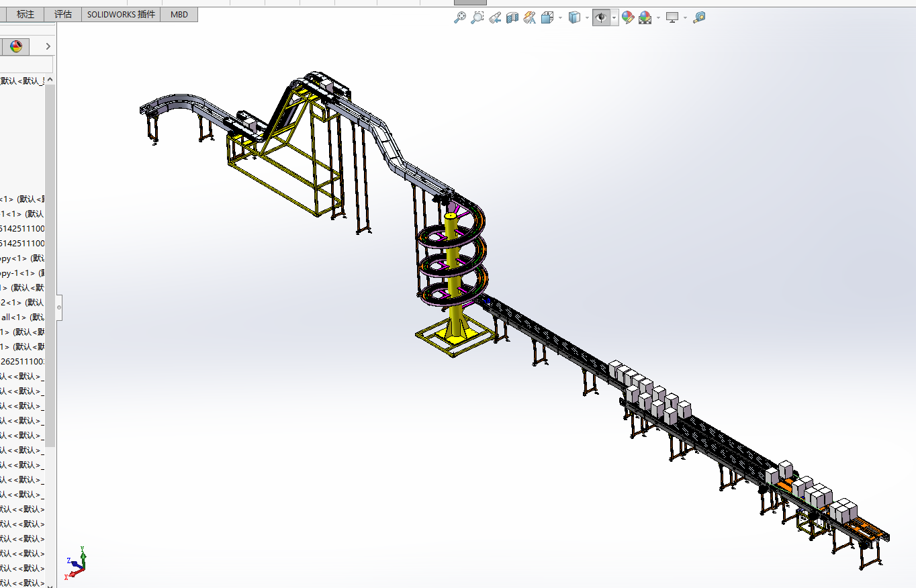Click the yellow spiral conveyor center column
The height and width of the screenshot is (588, 916).
pyautogui.click(x=455, y=275)
